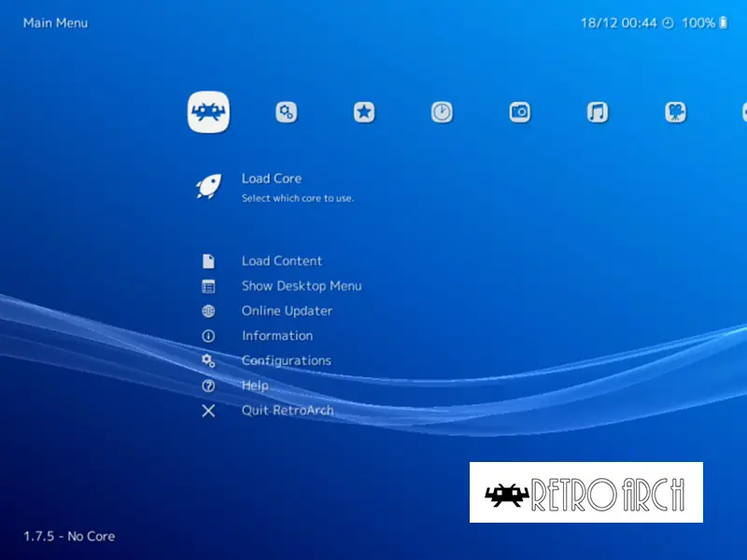The height and width of the screenshot is (560, 747).
Task: Open the Video camera tab icon
Action: coord(675,112)
